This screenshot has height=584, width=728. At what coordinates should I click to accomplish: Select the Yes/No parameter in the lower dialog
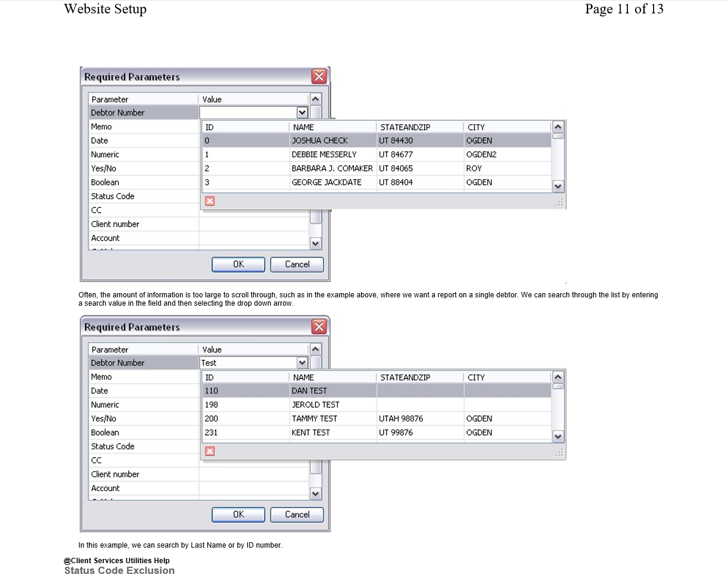click(x=144, y=418)
